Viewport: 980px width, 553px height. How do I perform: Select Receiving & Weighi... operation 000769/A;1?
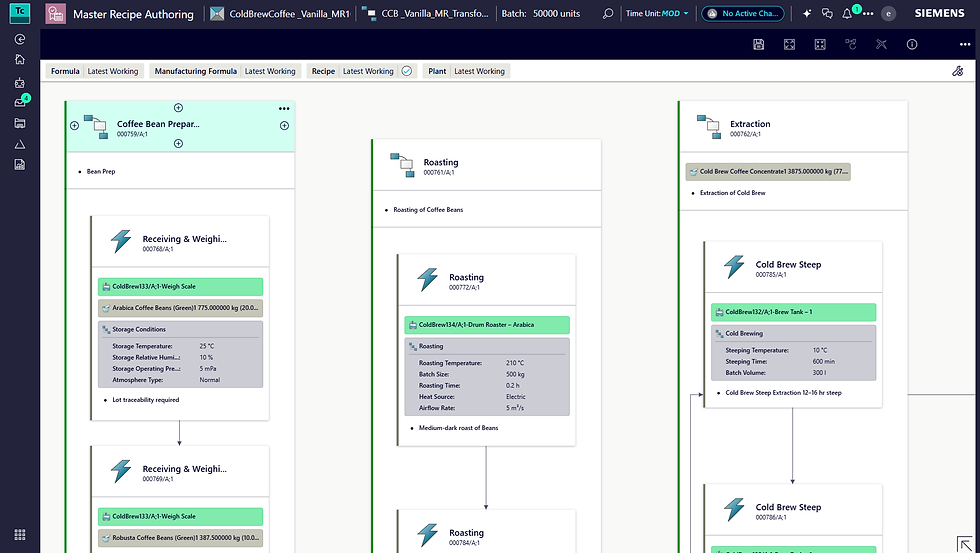[181, 472]
